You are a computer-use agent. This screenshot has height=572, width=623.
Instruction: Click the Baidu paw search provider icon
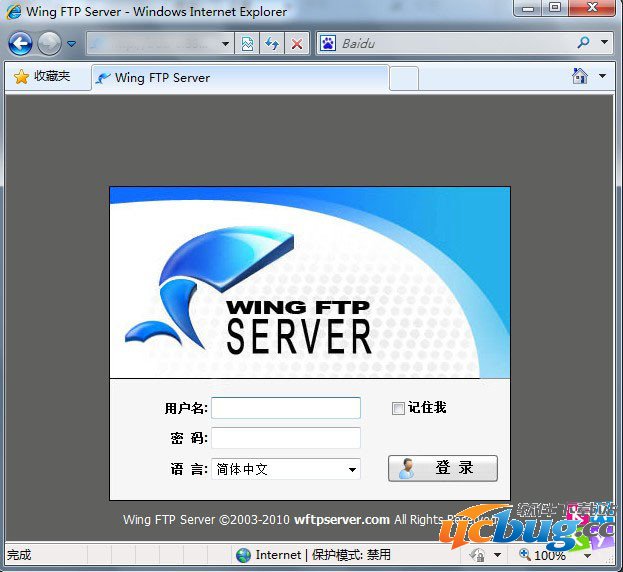click(328, 43)
